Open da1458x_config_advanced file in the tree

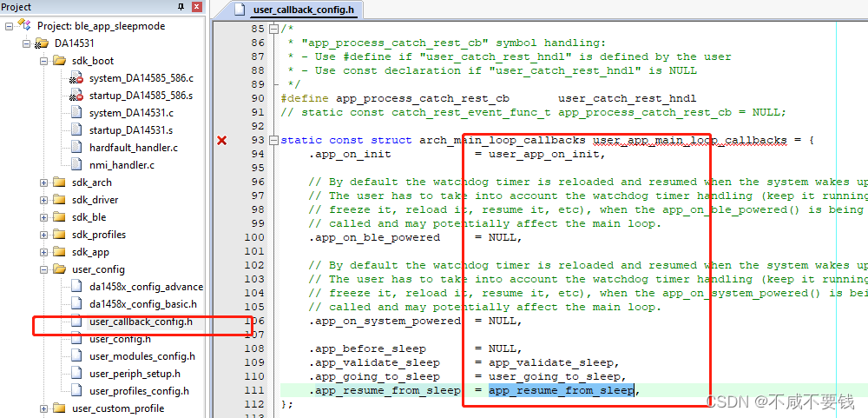tap(146, 287)
